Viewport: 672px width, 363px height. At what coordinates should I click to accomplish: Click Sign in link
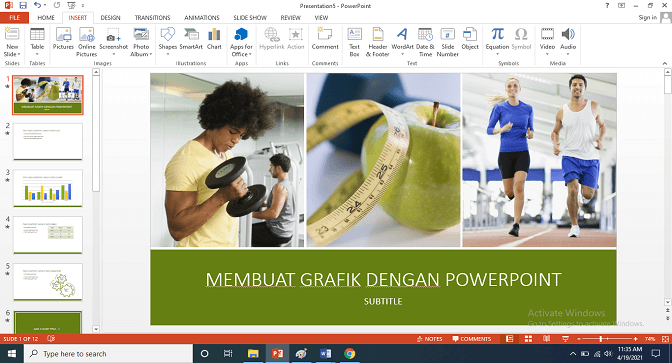coord(648,18)
